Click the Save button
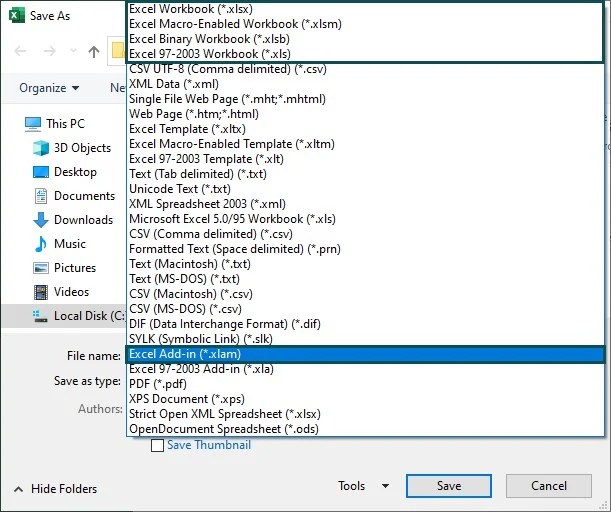The image size is (611, 512). 449,486
